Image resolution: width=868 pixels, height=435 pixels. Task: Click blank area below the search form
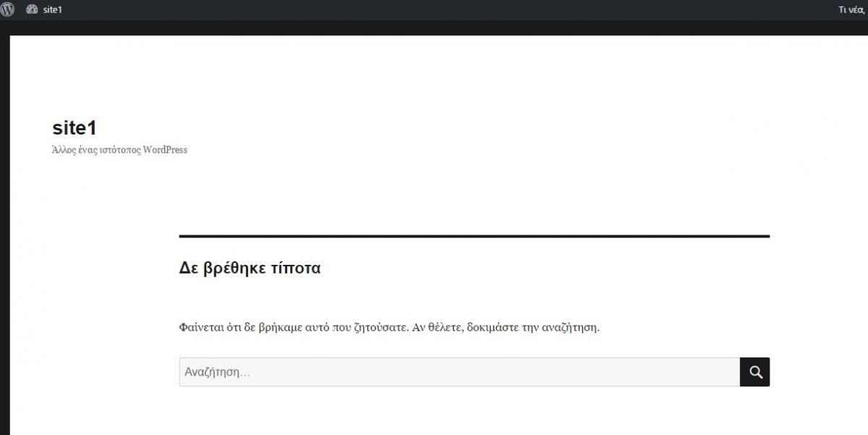(x=475, y=413)
